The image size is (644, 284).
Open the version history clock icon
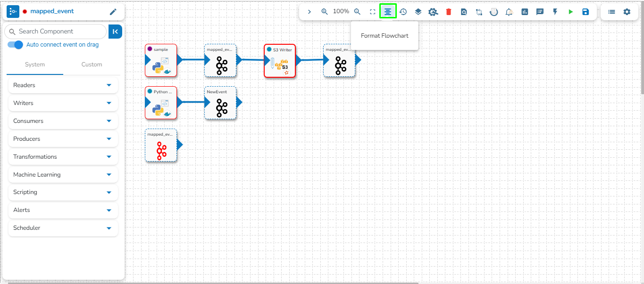(403, 12)
